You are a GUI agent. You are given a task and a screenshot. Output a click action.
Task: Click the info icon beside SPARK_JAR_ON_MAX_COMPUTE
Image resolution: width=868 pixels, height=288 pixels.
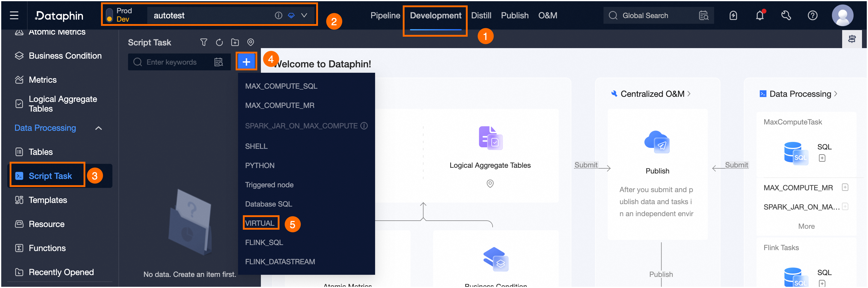pos(364,126)
